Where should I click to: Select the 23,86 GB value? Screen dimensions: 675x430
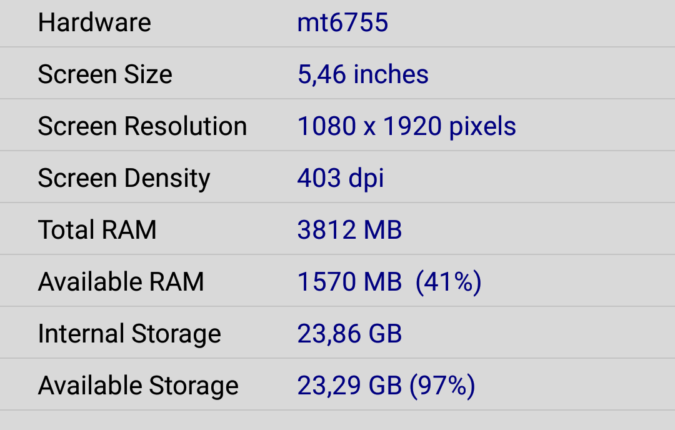(x=349, y=334)
